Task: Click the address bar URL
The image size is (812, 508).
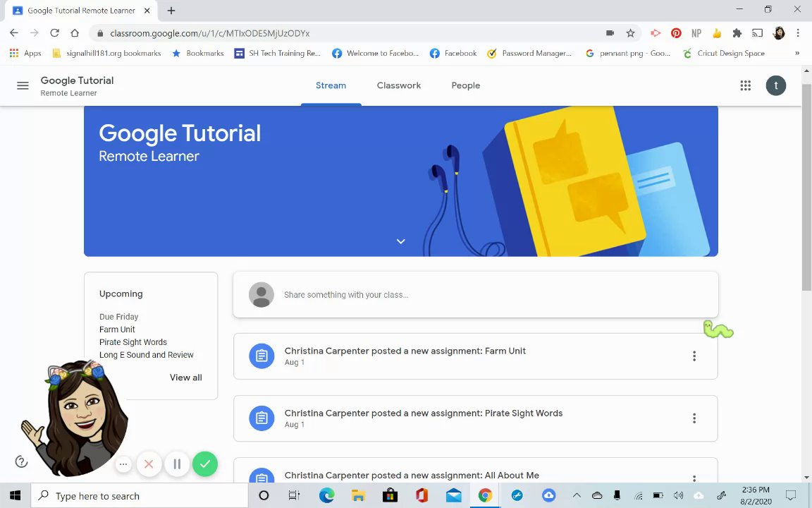Action: [x=210, y=33]
